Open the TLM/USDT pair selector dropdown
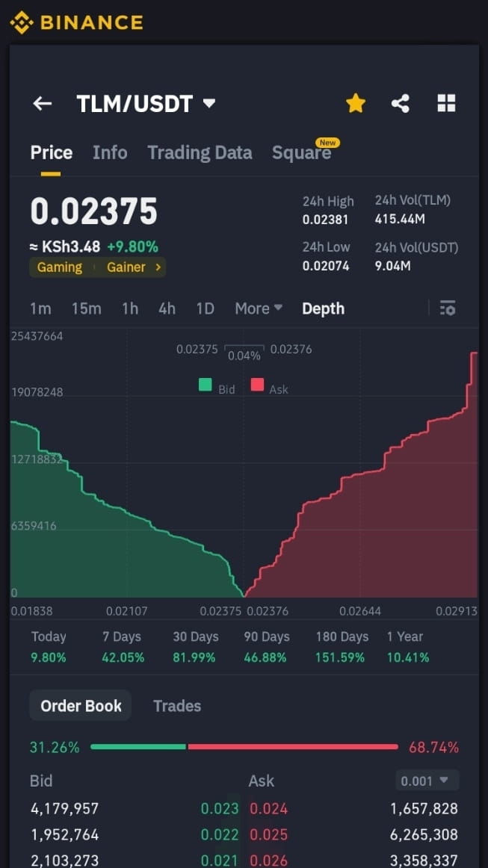 click(x=146, y=104)
